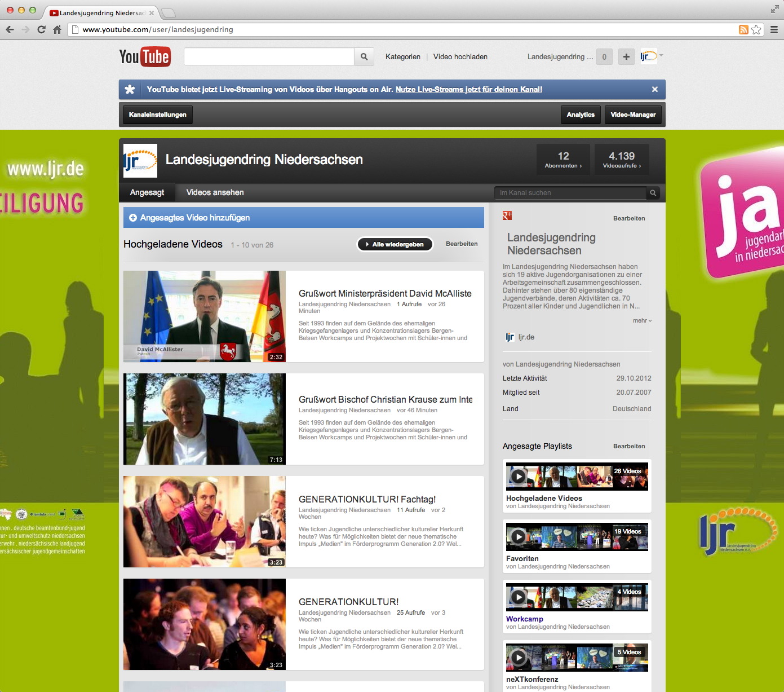Click Alle wiedergeben to play all videos

[x=395, y=244]
